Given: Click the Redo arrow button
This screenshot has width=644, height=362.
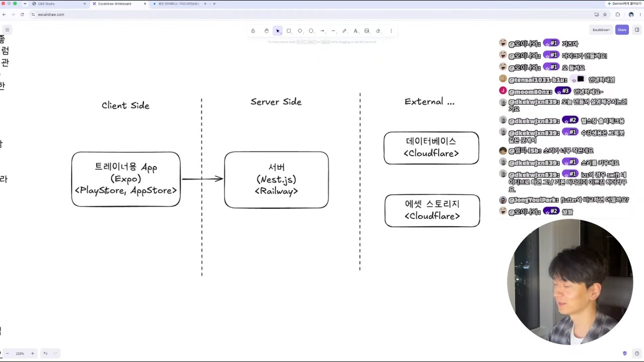Looking at the screenshot, I should pyautogui.click(x=55, y=353).
